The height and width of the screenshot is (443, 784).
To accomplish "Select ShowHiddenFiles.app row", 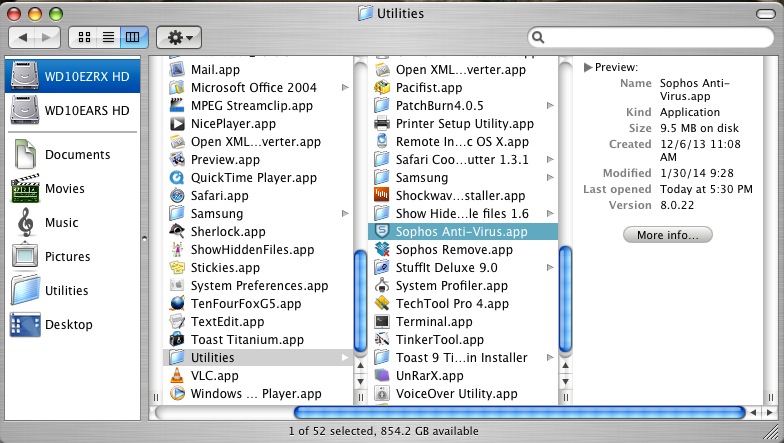I will pyautogui.click(x=258, y=250).
